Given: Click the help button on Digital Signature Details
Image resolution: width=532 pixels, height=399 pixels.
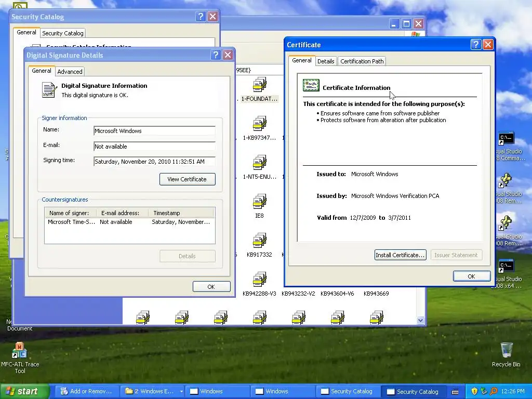Looking at the screenshot, I should 216,55.
